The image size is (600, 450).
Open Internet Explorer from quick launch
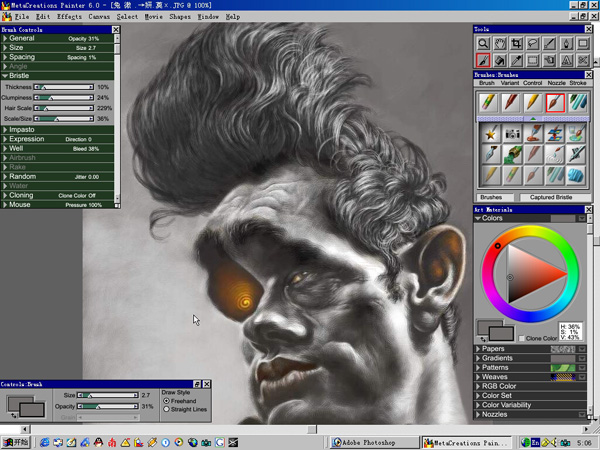[x=44, y=443]
